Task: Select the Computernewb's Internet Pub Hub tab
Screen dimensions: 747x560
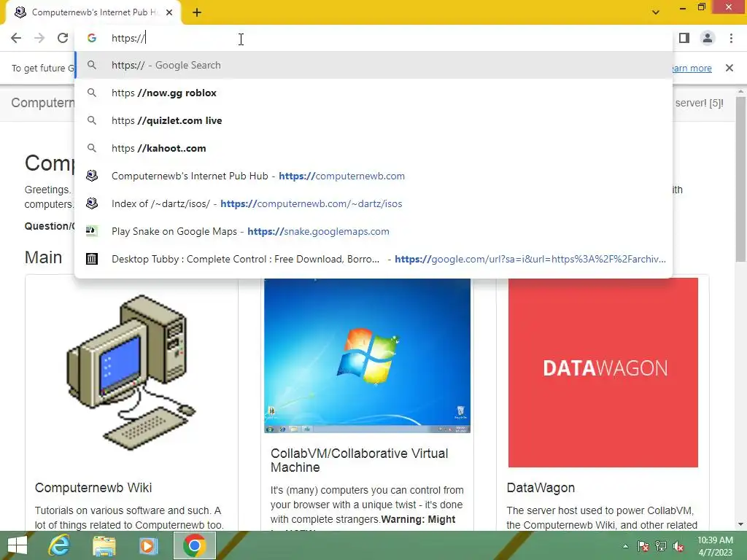Action: [93, 12]
